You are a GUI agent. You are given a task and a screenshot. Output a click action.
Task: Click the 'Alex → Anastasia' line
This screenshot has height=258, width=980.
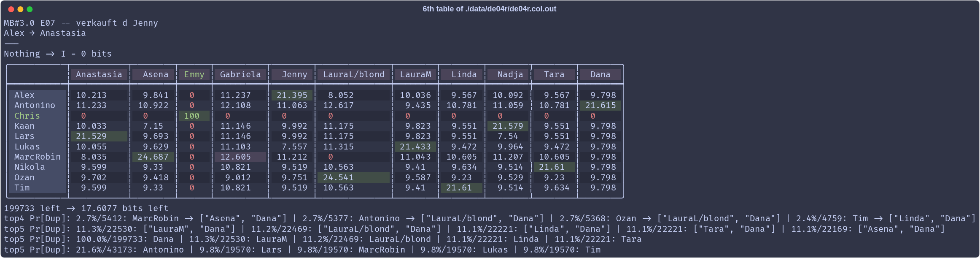(x=45, y=33)
